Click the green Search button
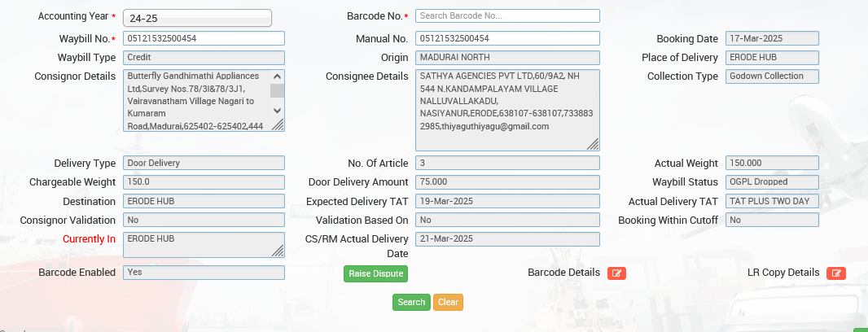The width and height of the screenshot is (868, 332). [411, 302]
